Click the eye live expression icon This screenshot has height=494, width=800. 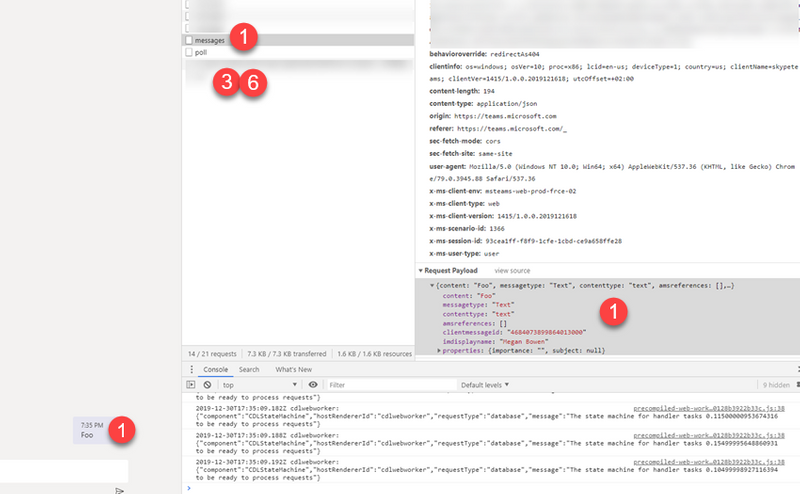313,384
